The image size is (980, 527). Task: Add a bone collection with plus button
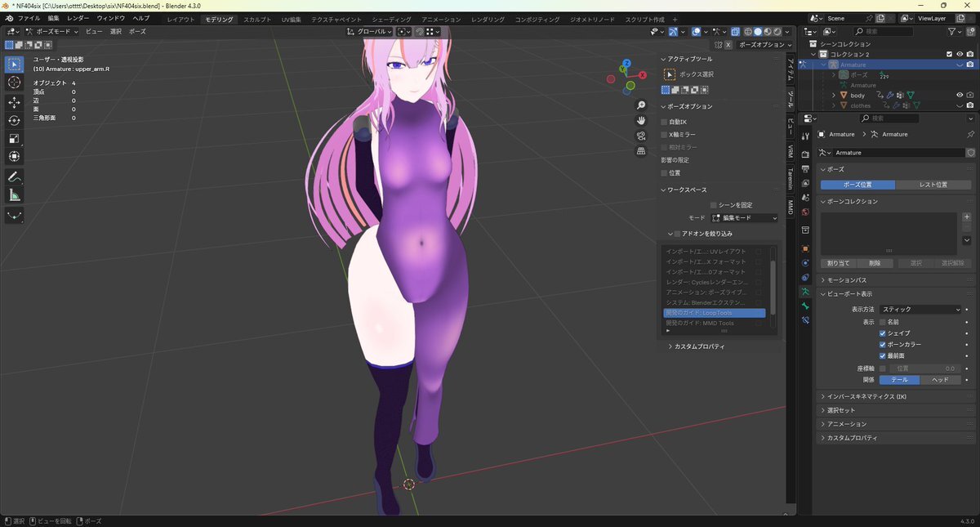tap(967, 217)
